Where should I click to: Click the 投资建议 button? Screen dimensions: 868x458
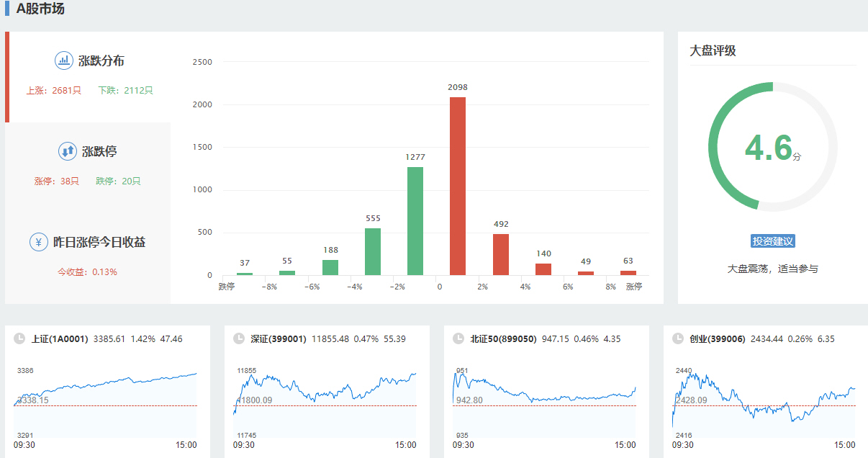pos(772,241)
